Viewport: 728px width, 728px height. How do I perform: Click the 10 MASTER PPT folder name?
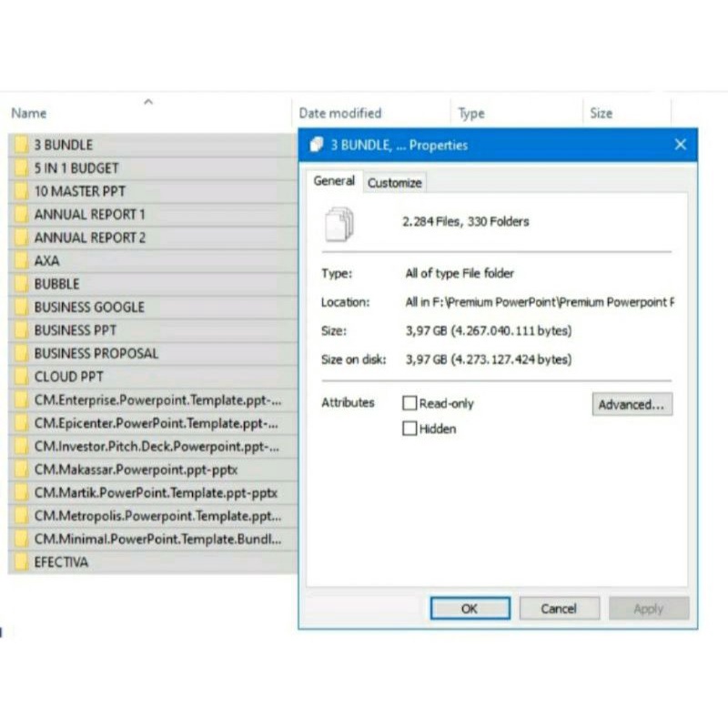coord(80,191)
